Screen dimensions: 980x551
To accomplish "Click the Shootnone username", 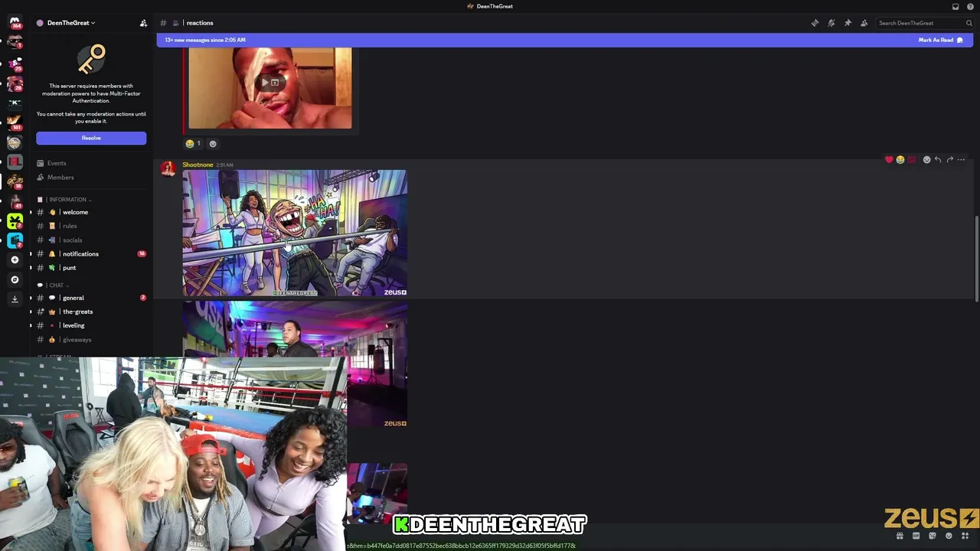I will click(x=198, y=165).
